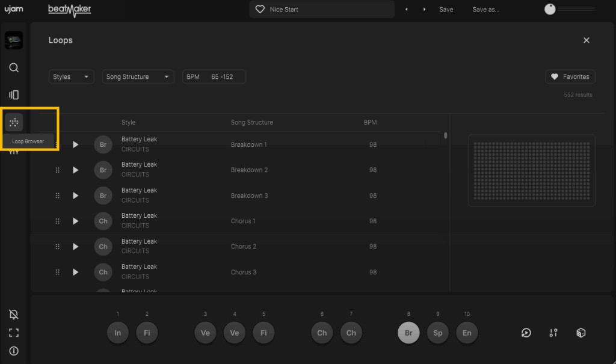Open the Loop Browser in the sidebar

coord(14,122)
